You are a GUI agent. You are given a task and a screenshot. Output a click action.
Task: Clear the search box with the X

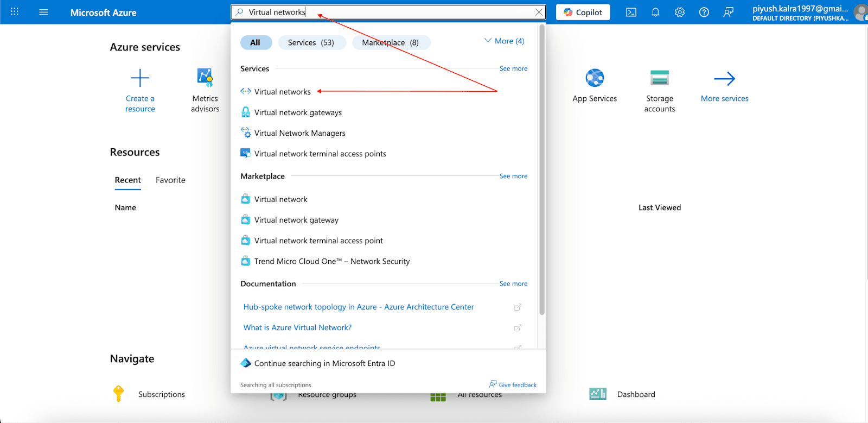[x=539, y=12]
